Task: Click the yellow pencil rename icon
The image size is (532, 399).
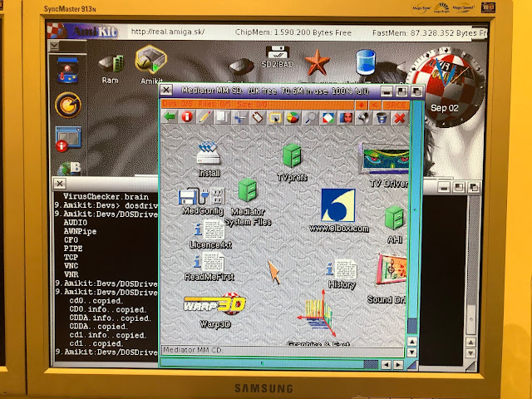Action: 204,117
